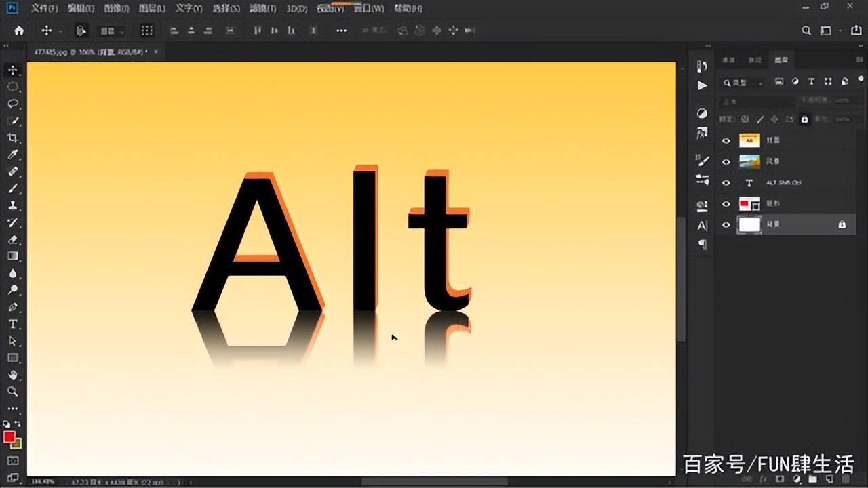Pick the Eyedropper tool
The width and height of the screenshot is (868, 488).
click(x=12, y=155)
